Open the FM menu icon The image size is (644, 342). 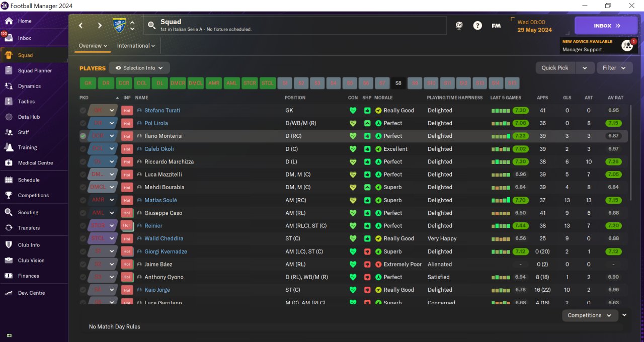[x=496, y=26]
